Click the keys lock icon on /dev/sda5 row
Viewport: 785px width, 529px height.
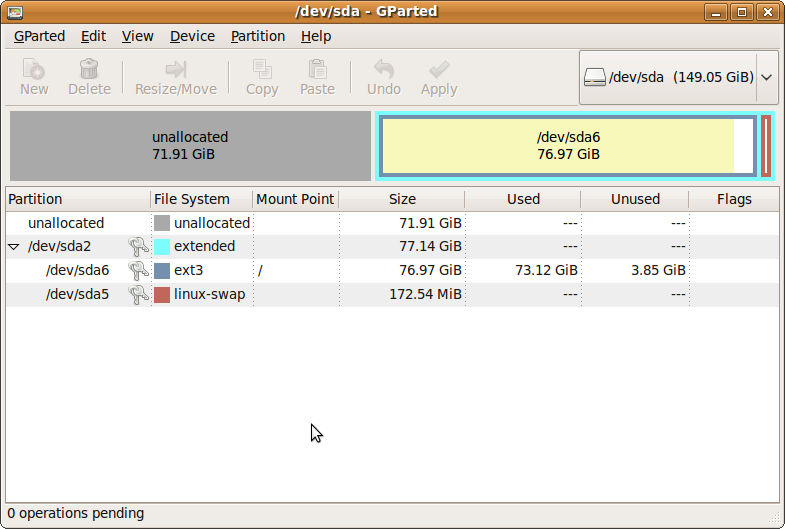(138, 294)
